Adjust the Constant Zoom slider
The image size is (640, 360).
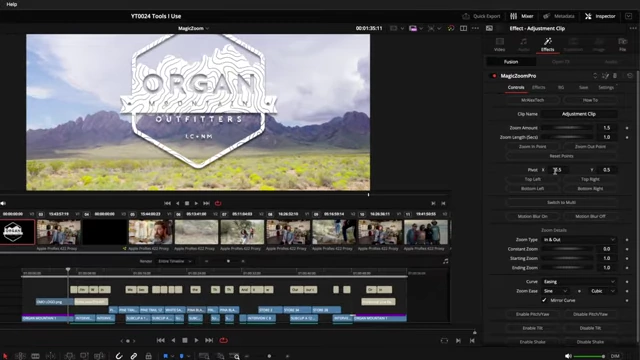[x=567, y=249]
